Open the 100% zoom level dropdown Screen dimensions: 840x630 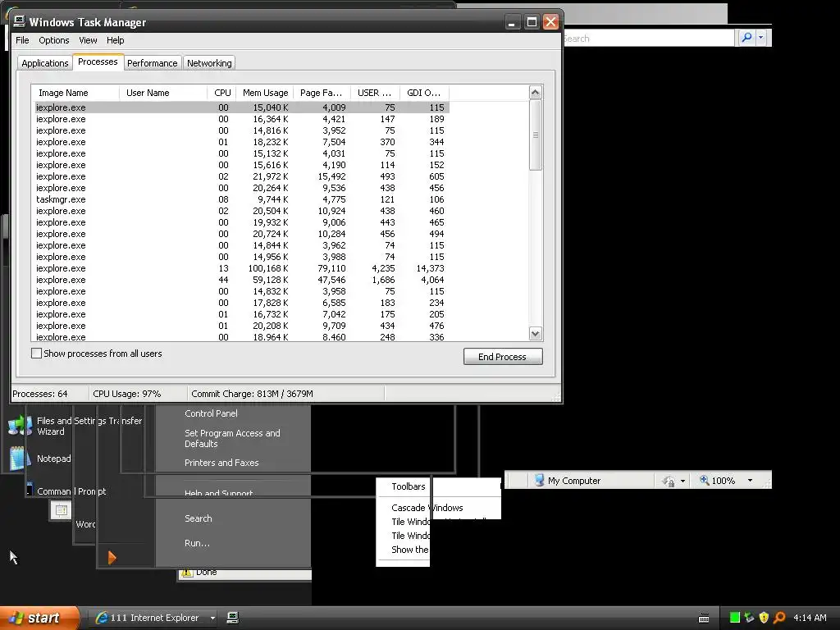[750, 481]
